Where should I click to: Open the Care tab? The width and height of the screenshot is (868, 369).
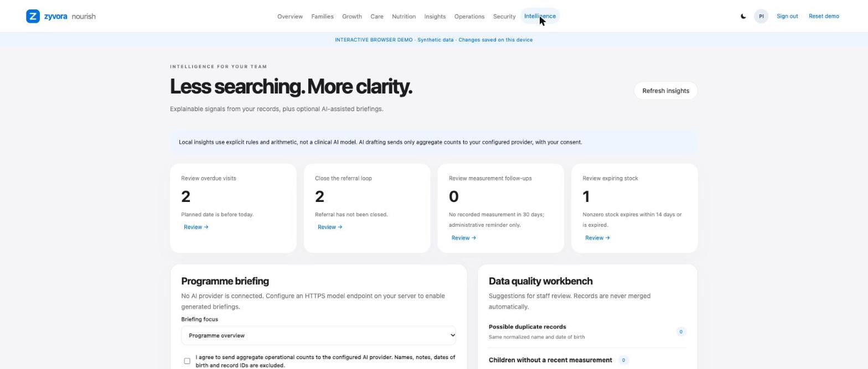click(x=377, y=17)
